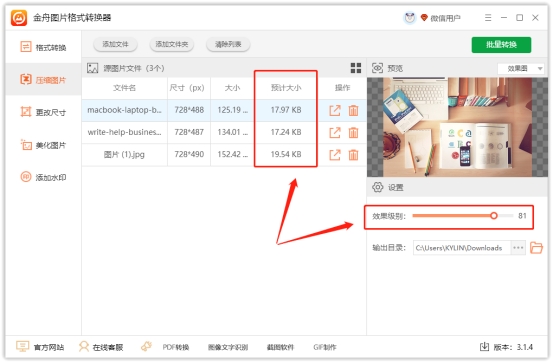Click the 17.97 KB estimated size cell

[x=286, y=110]
